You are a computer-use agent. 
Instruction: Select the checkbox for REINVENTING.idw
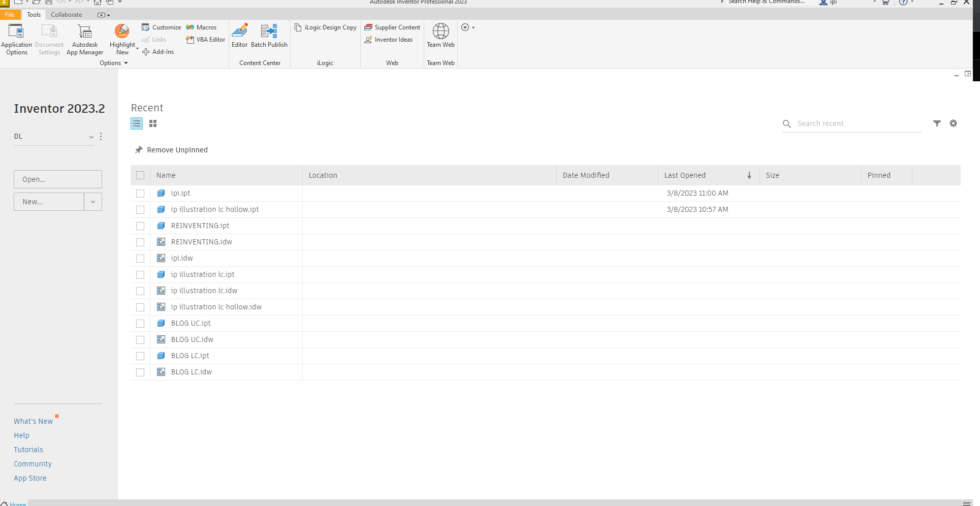click(x=140, y=242)
